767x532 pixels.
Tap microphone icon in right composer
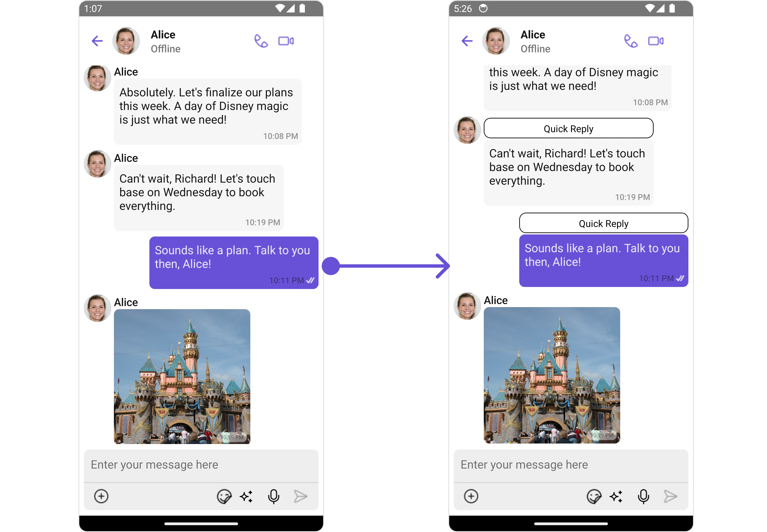click(643, 496)
